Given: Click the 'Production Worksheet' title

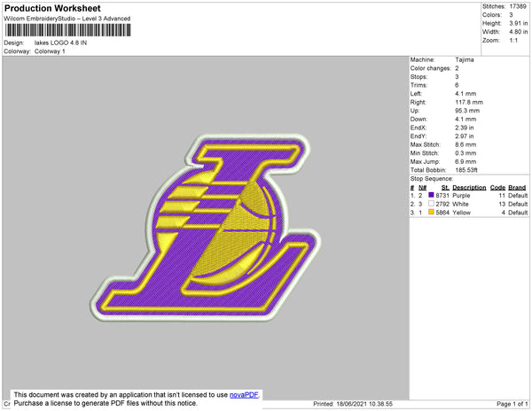Looking at the screenshot, I should tap(52, 8).
